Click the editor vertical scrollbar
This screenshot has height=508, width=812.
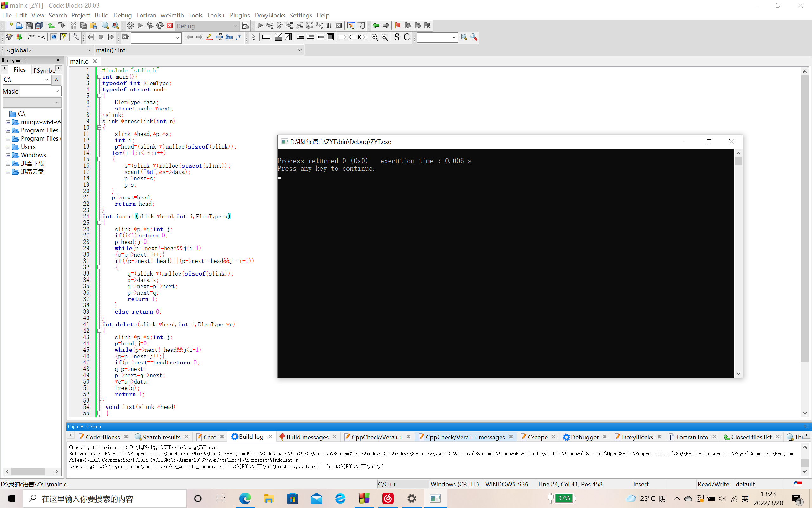[x=805, y=242]
